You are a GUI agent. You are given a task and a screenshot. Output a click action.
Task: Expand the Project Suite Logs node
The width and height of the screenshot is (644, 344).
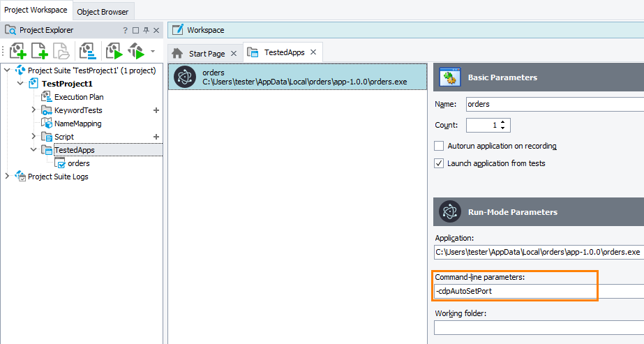tap(8, 177)
